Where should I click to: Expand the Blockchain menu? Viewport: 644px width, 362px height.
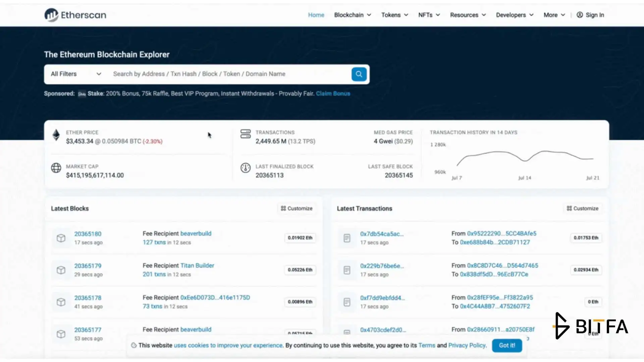tap(353, 15)
